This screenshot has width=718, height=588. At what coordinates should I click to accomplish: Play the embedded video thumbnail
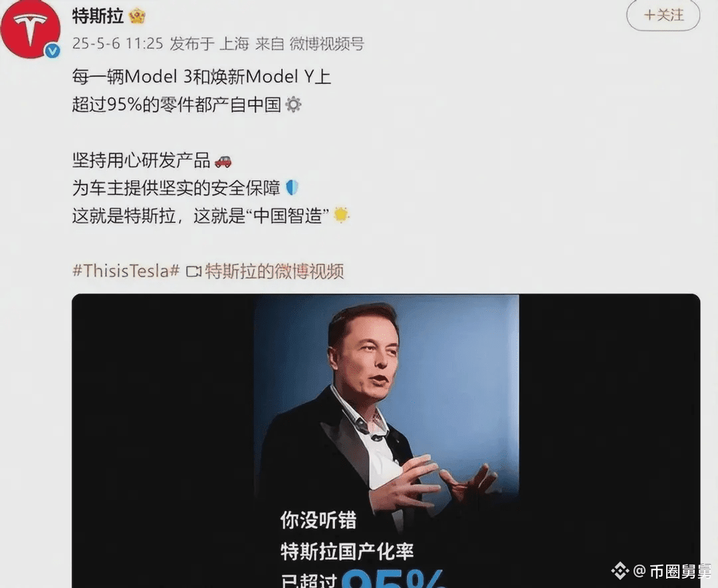tap(386, 441)
